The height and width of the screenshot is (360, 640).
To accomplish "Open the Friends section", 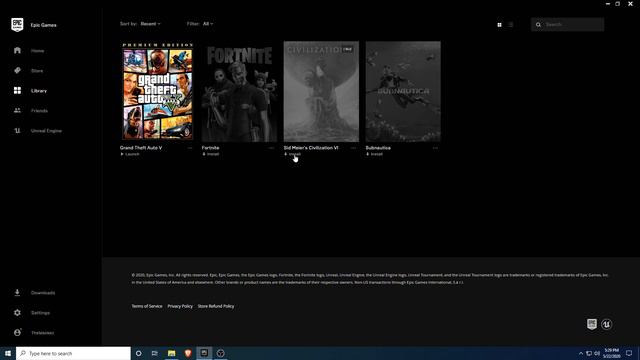I will point(39,111).
